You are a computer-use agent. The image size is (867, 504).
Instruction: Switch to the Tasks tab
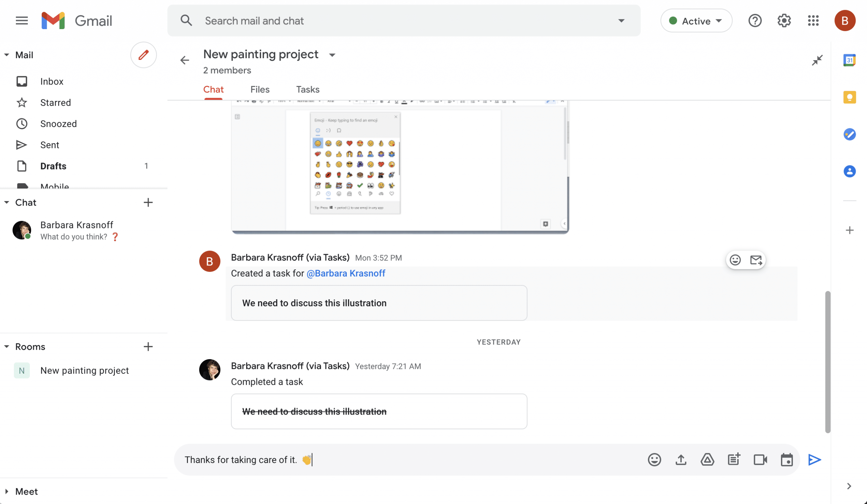coord(308,90)
